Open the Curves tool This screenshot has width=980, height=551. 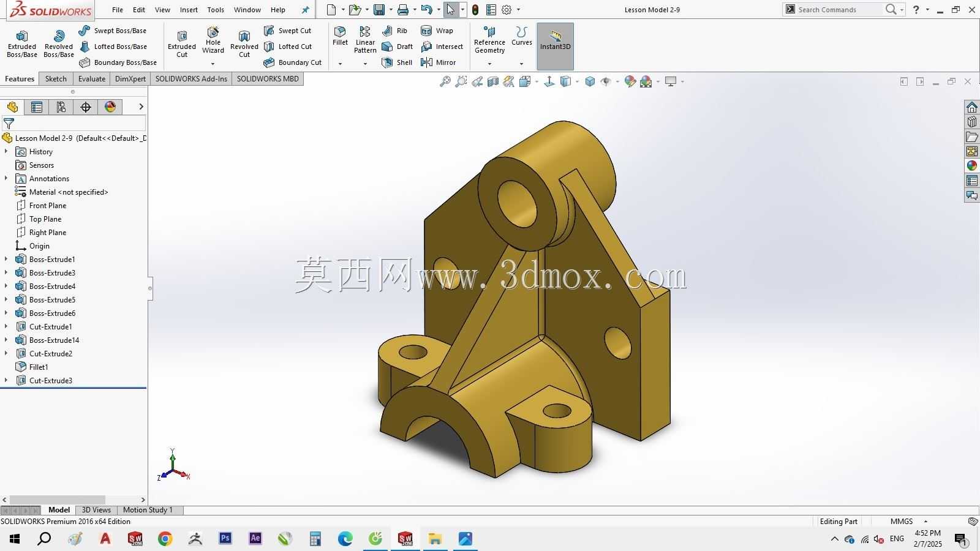521,36
